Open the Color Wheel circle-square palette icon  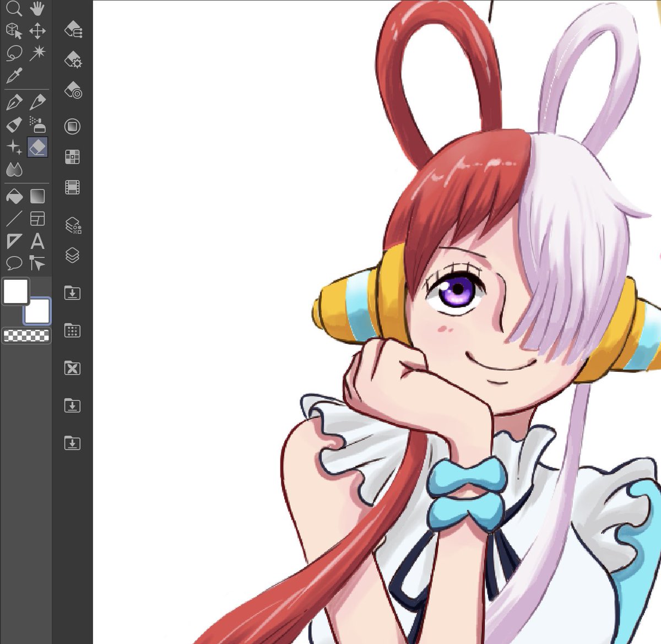click(72, 127)
